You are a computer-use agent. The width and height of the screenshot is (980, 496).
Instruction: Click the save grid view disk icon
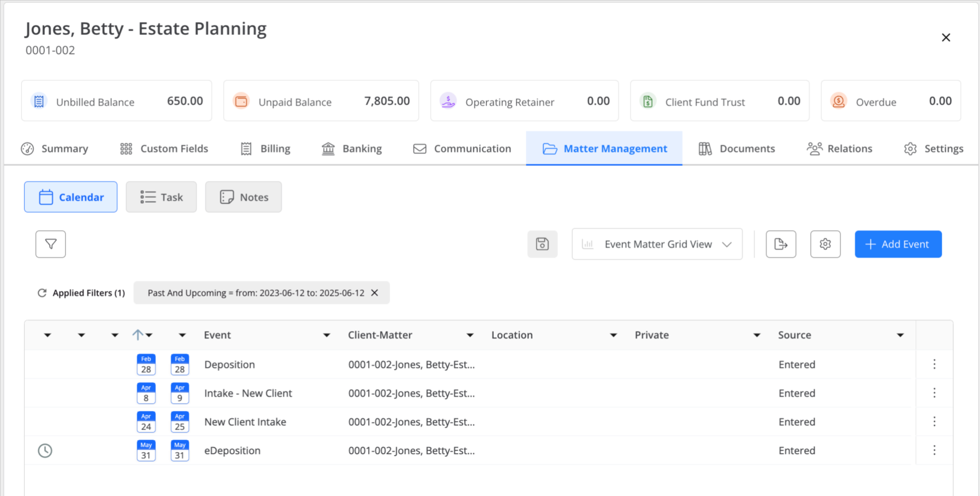pos(542,244)
